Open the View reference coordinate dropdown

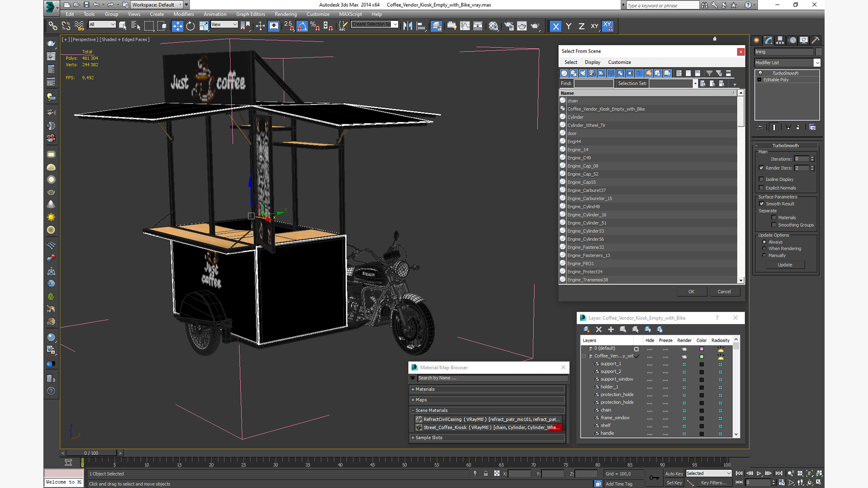[224, 24]
